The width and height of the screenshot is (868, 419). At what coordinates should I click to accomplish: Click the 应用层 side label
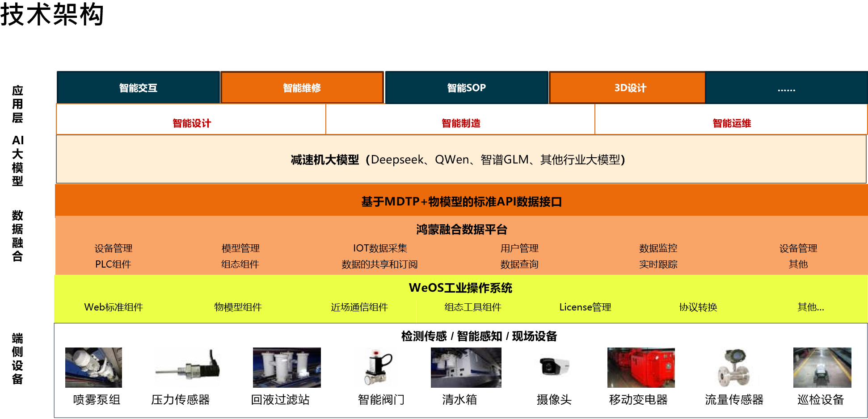17,104
